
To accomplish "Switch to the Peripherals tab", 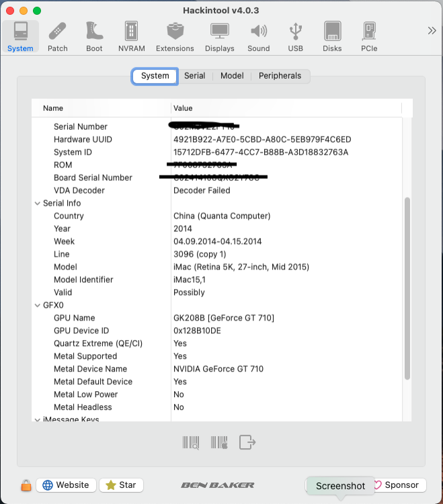I will point(280,76).
